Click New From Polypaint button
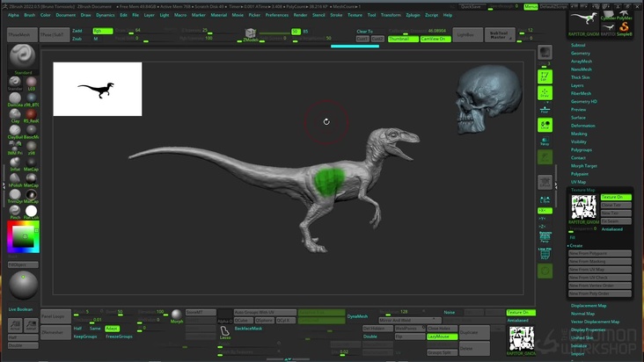This screenshot has height=362, width=644. [x=600, y=253]
